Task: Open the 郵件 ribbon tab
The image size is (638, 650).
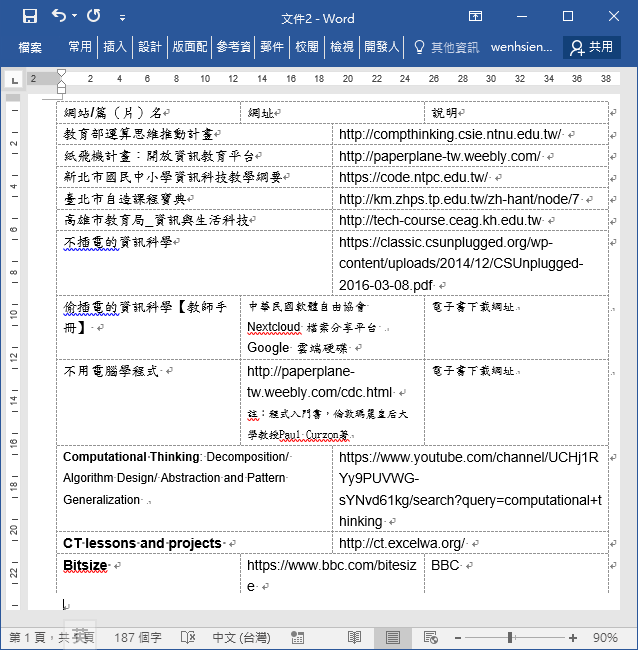Action: 272,46
